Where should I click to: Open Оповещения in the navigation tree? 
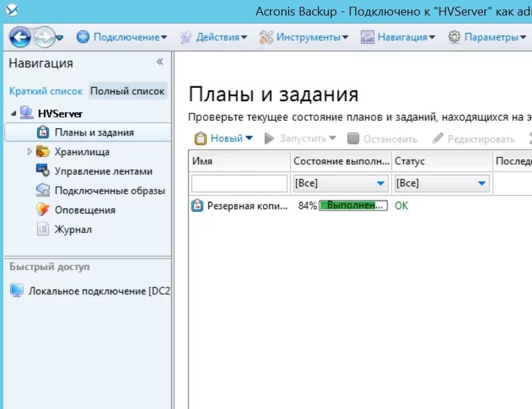click(x=85, y=210)
